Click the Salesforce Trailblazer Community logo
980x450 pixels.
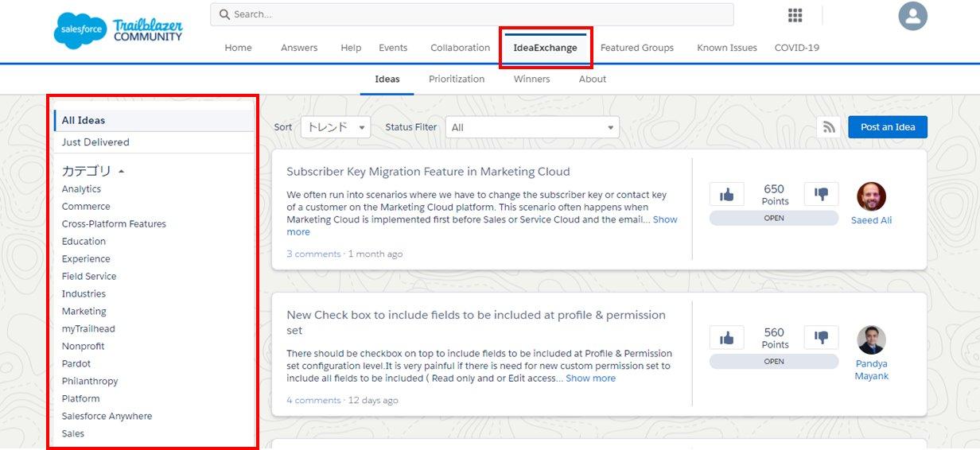click(119, 31)
